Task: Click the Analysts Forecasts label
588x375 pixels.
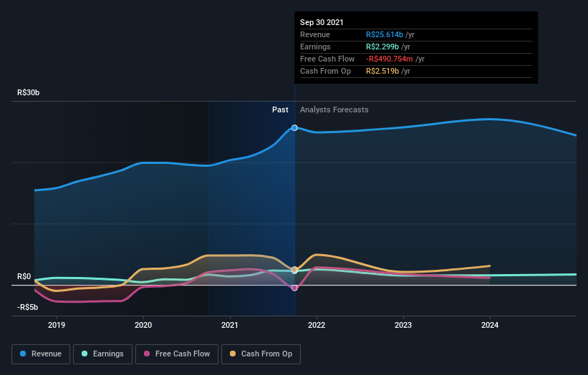Action: [x=334, y=109]
